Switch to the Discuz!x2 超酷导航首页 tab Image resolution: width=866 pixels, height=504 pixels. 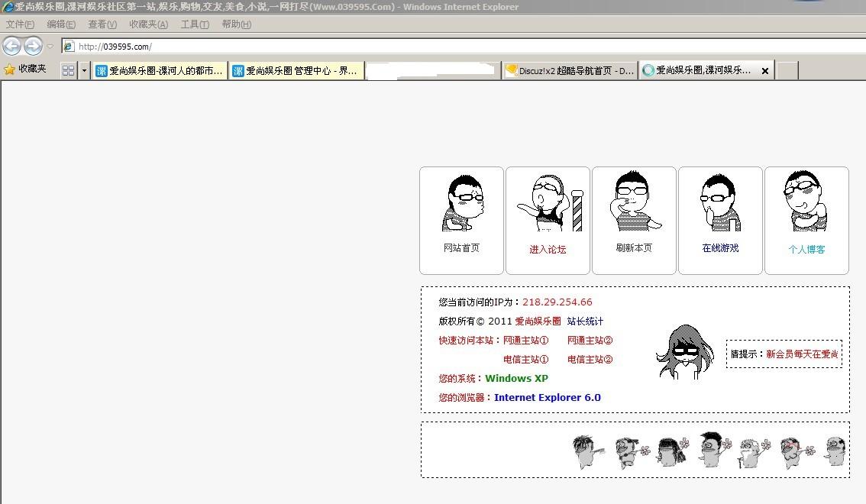[x=569, y=69]
